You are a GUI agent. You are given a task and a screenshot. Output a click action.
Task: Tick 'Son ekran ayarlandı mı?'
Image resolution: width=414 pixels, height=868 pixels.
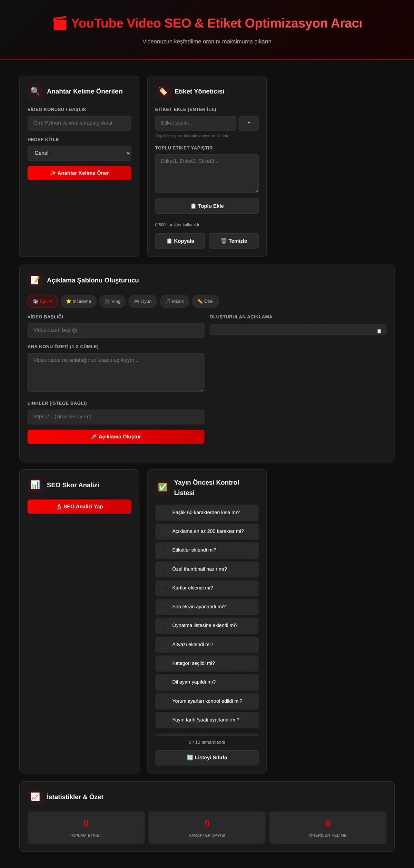(165, 607)
